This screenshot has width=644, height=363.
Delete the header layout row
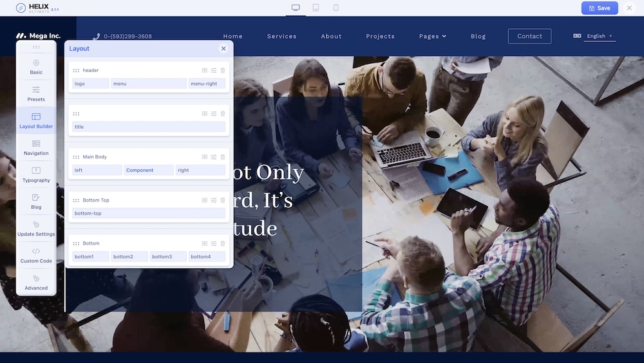click(x=223, y=70)
